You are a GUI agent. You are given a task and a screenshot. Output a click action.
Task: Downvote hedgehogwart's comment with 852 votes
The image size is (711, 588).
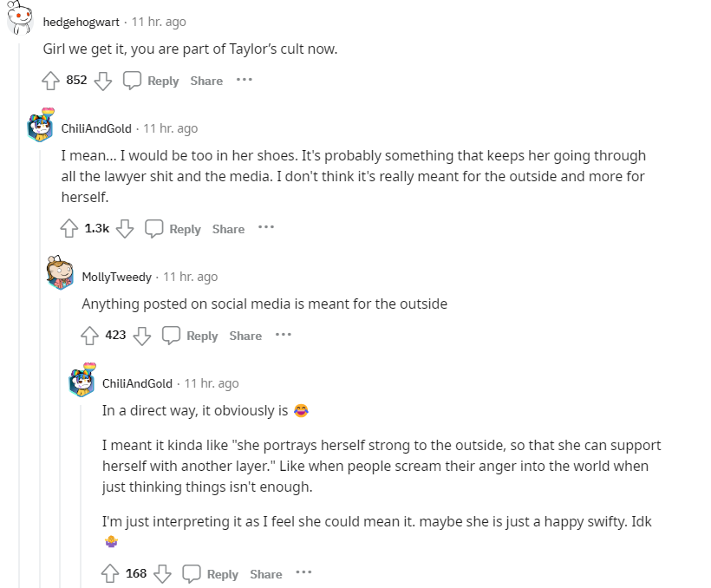(x=103, y=81)
